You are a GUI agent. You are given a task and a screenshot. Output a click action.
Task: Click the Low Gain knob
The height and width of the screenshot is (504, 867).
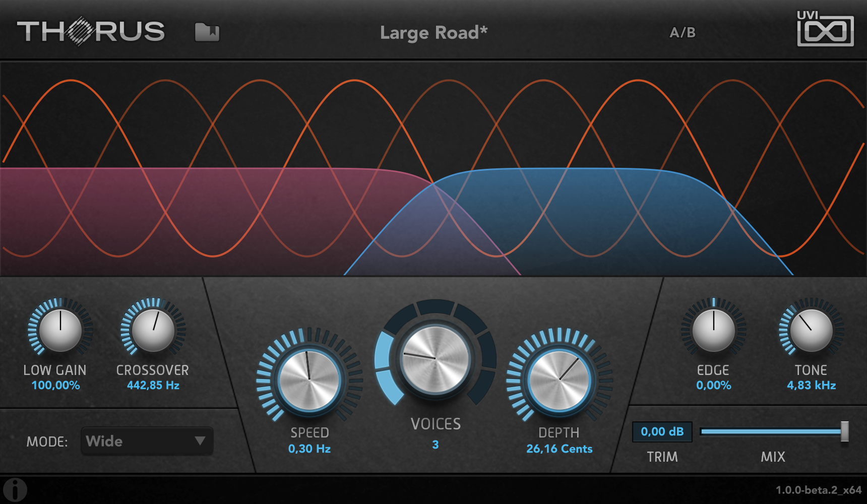point(60,330)
